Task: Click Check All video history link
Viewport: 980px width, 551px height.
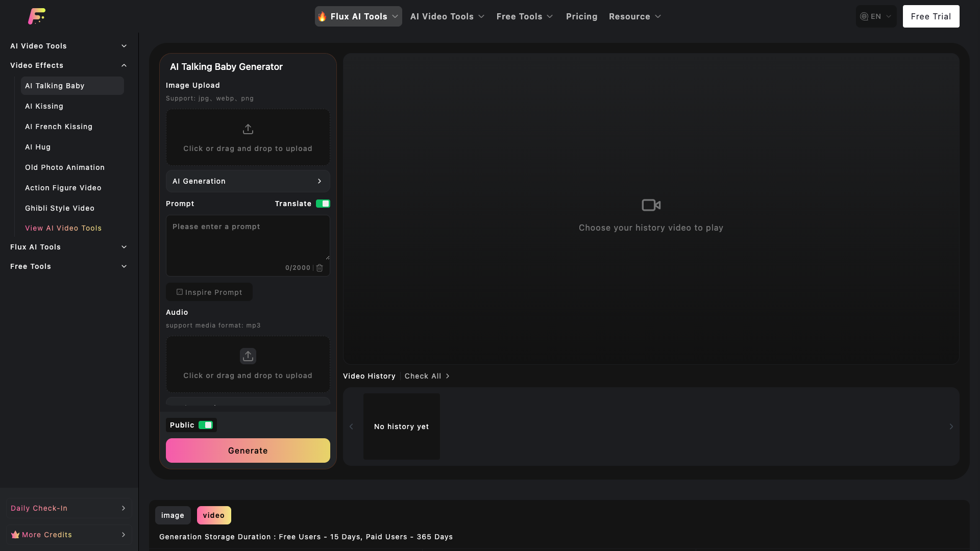Action: pyautogui.click(x=427, y=376)
